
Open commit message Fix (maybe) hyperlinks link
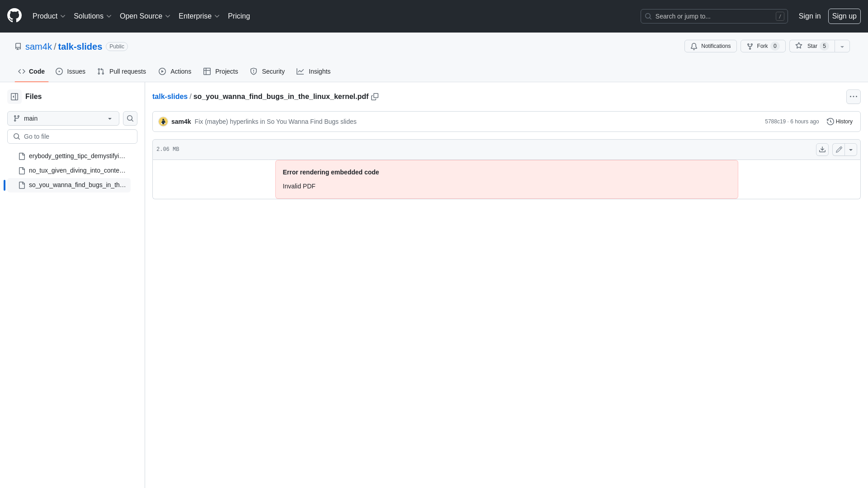click(275, 122)
